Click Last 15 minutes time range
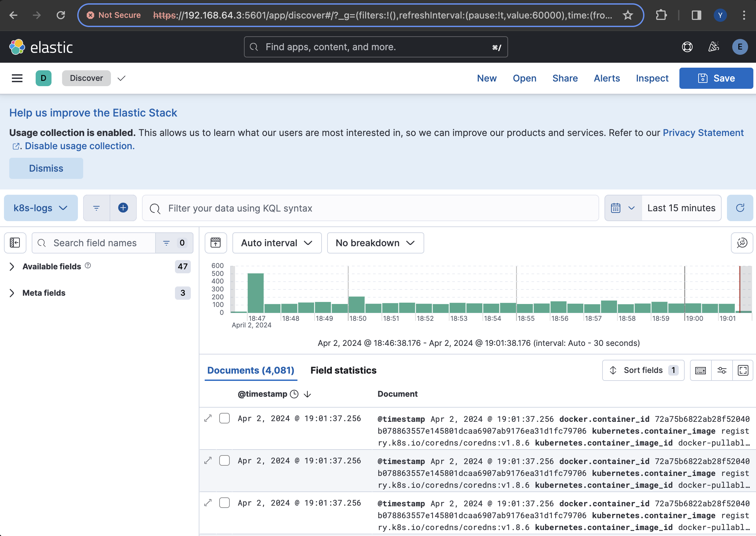The height and width of the screenshot is (536, 756). 681,208
